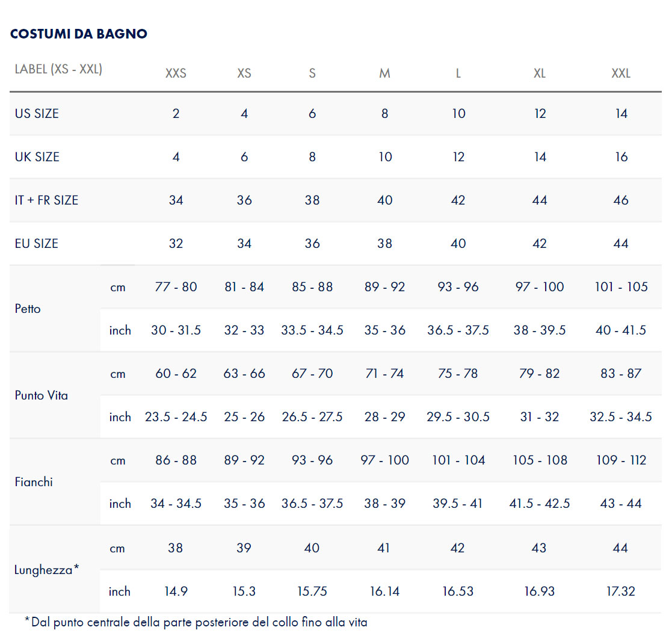Click the EU SIZE row label
Viewport: 672px width, 636px height.
click(x=37, y=244)
